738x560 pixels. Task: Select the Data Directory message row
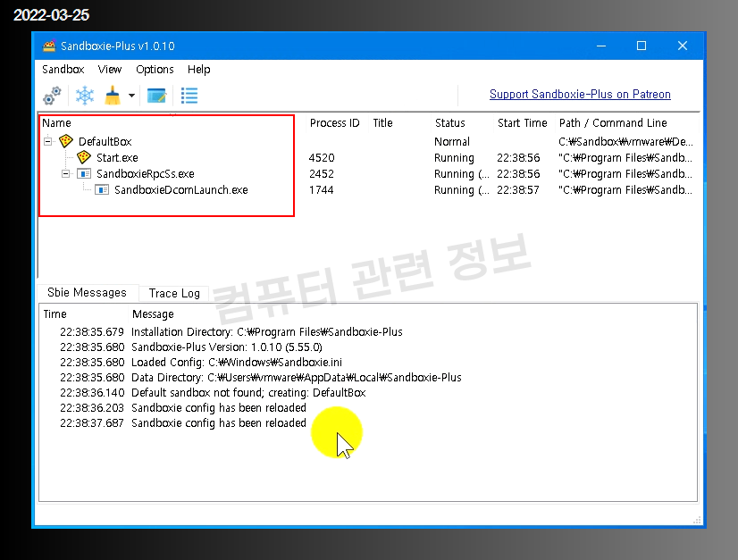[x=367, y=378]
